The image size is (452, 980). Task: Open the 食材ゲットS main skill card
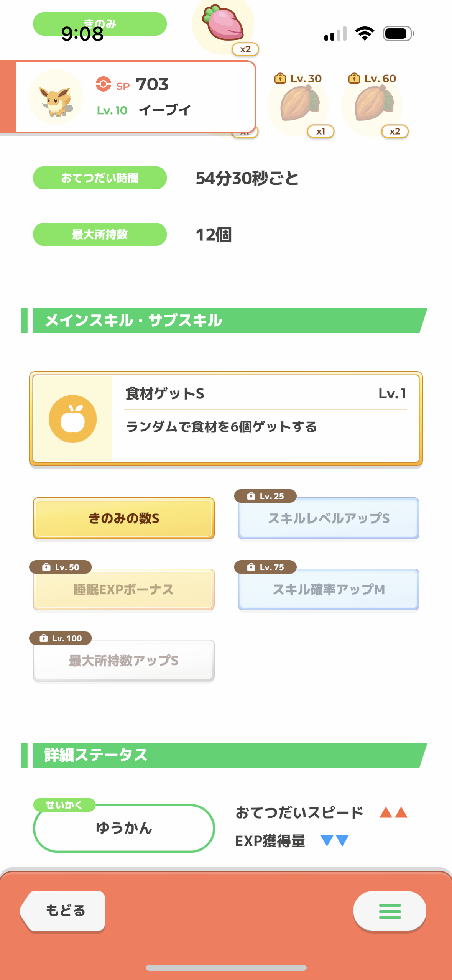226,419
